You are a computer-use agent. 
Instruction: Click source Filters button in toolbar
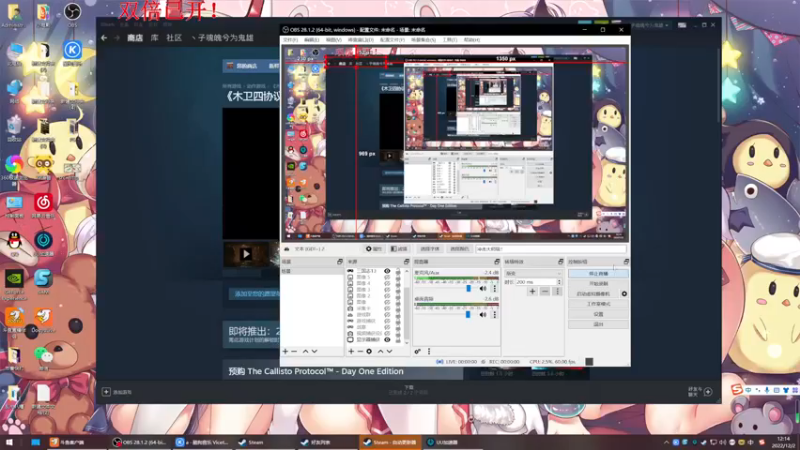tap(399, 249)
